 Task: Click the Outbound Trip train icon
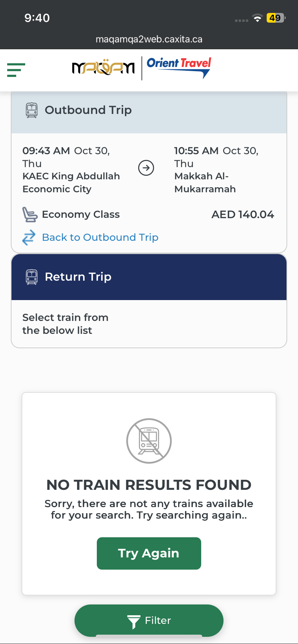(32, 110)
